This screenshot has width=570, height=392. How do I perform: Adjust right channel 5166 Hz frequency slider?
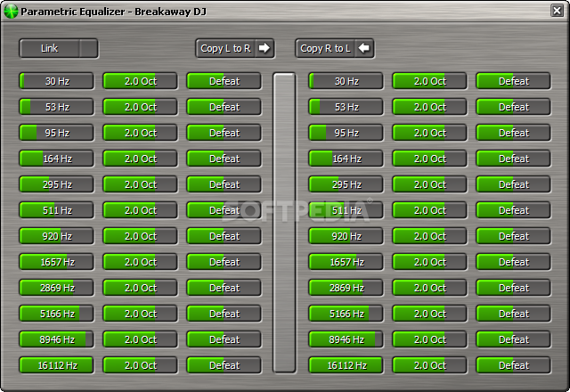(x=346, y=314)
